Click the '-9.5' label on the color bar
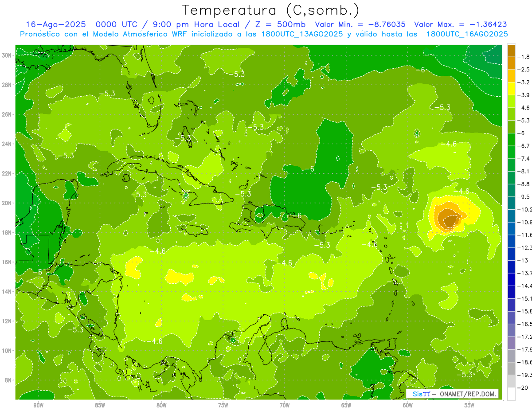The width and height of the screenshot is (532, 411). 524,197
